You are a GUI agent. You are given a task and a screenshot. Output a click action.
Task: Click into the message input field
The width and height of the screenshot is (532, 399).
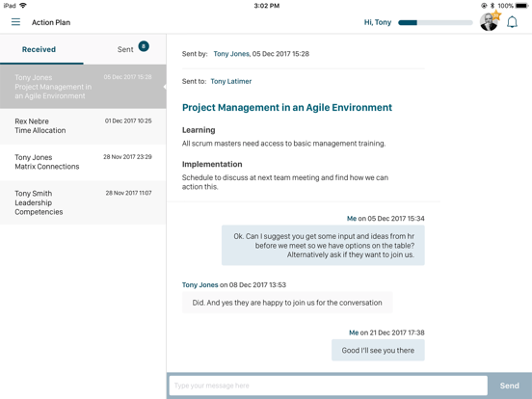[328, 386]
